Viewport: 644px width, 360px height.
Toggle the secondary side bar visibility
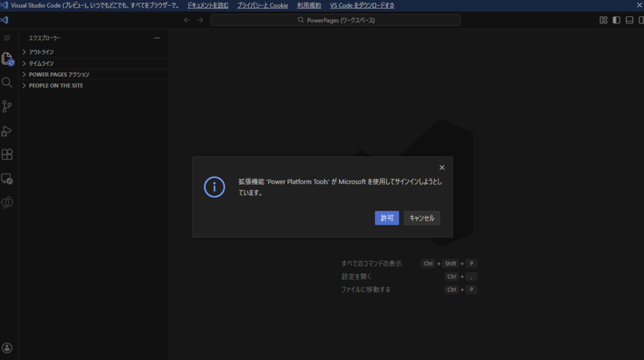(x=641, y=20)
